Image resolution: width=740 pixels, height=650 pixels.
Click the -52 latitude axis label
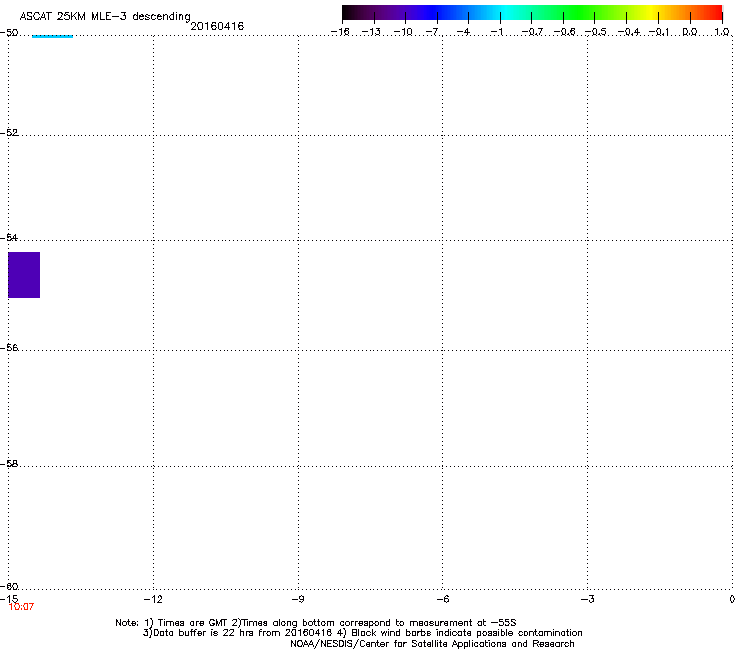(9, 133)
